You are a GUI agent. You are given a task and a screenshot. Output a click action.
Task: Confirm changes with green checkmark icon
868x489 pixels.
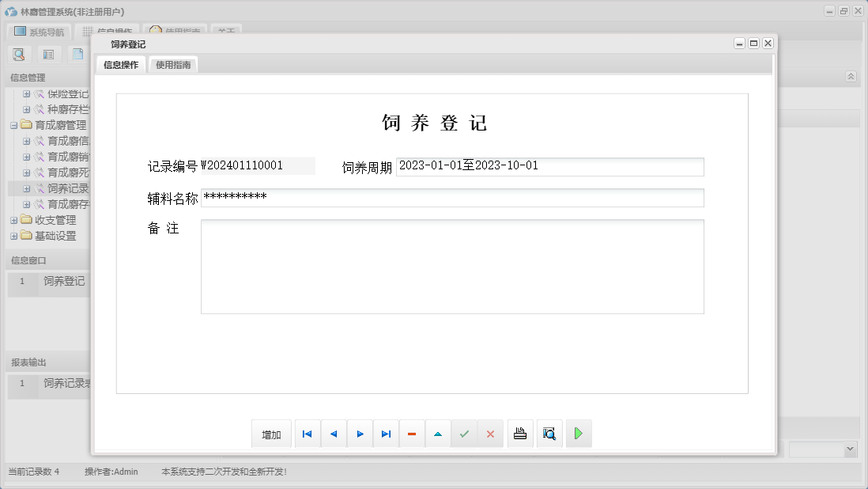pos(464,433)
